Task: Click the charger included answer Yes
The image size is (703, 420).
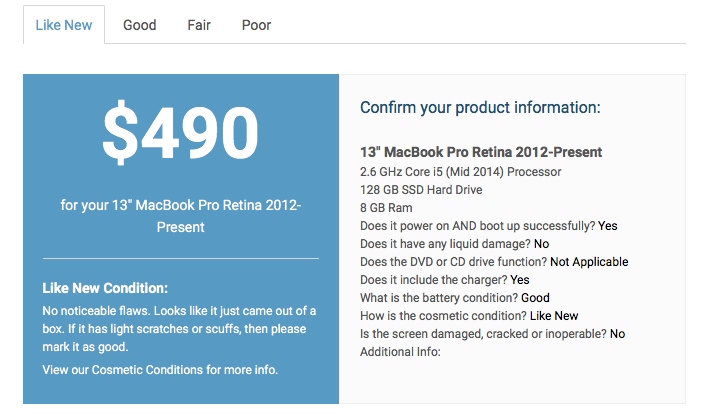Action: (520, 280)
